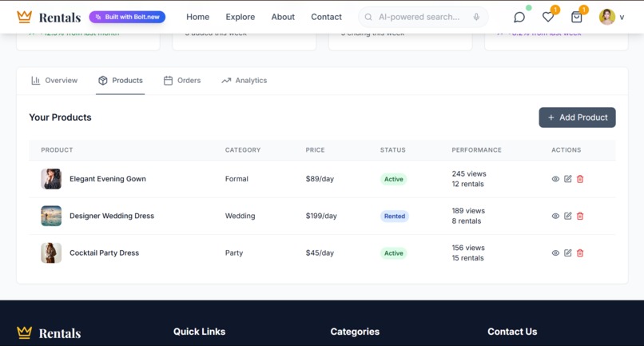Click the PERFORMANCE column header
The width and height of the screenshot is (644, 346).
[476, 150]
